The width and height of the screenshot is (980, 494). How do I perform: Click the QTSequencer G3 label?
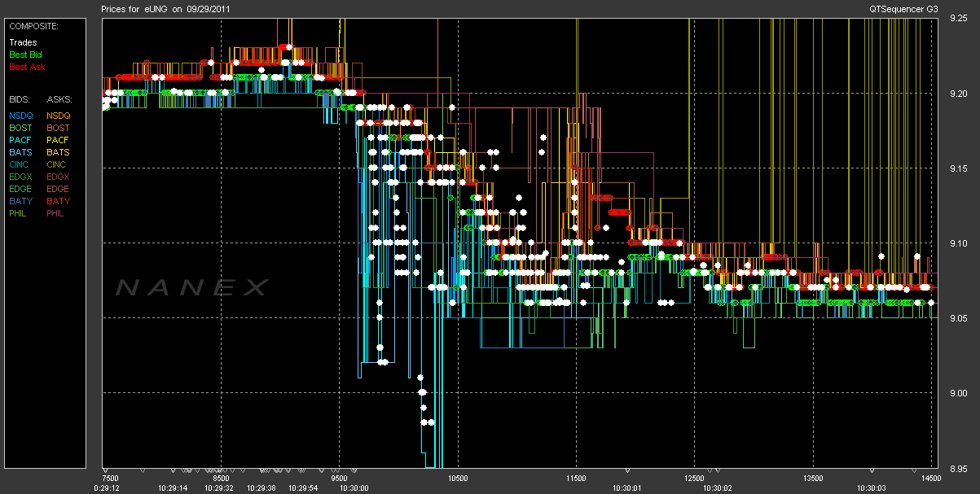pos(904,8)
